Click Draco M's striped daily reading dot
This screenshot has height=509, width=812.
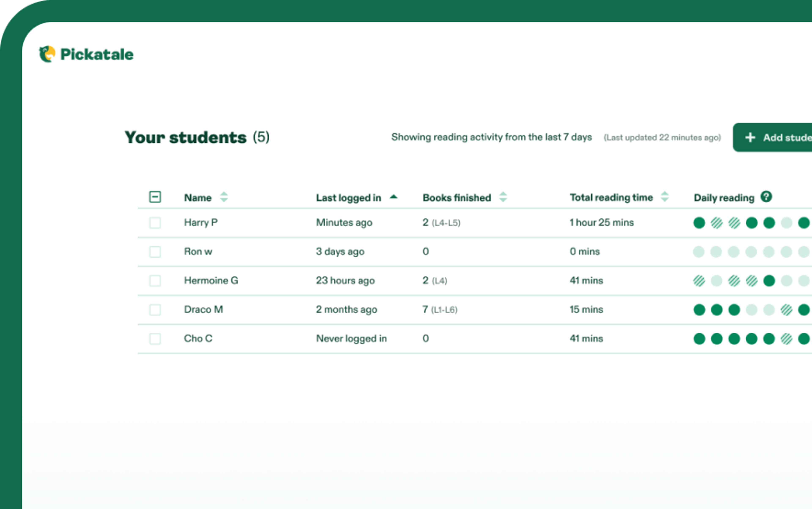click(786, 310)
